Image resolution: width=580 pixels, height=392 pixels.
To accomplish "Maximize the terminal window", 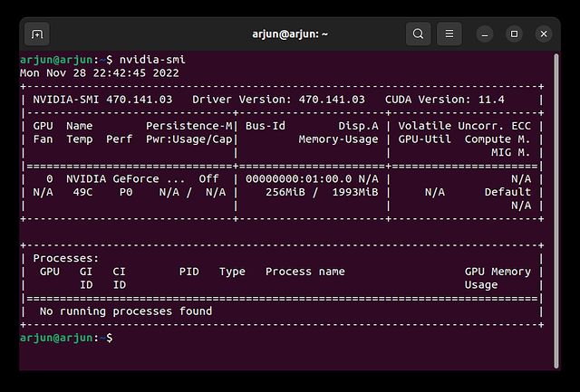I will pos(514,34).
